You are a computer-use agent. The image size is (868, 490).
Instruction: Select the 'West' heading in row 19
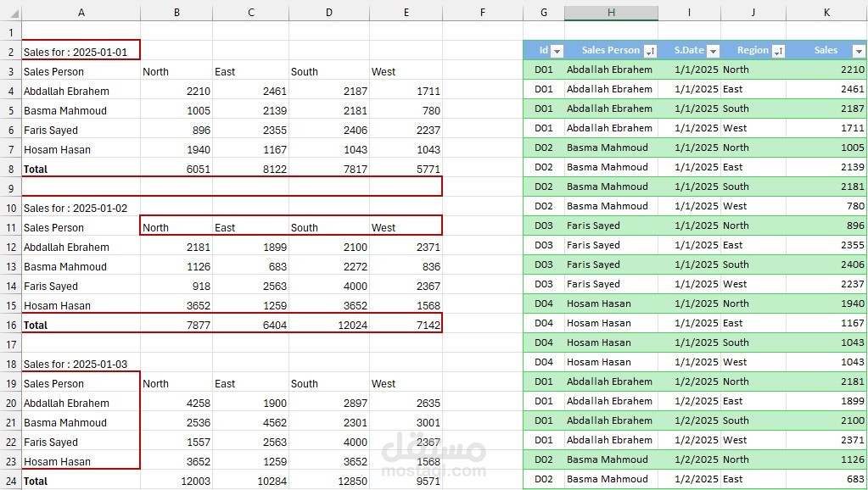tap(384, 384)
